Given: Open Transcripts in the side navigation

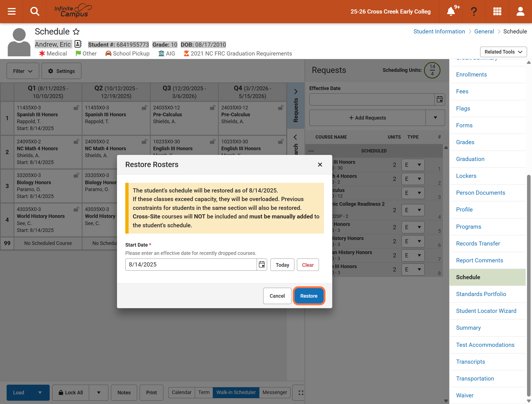Looking at the screenshot, I should tap(470, 362).
